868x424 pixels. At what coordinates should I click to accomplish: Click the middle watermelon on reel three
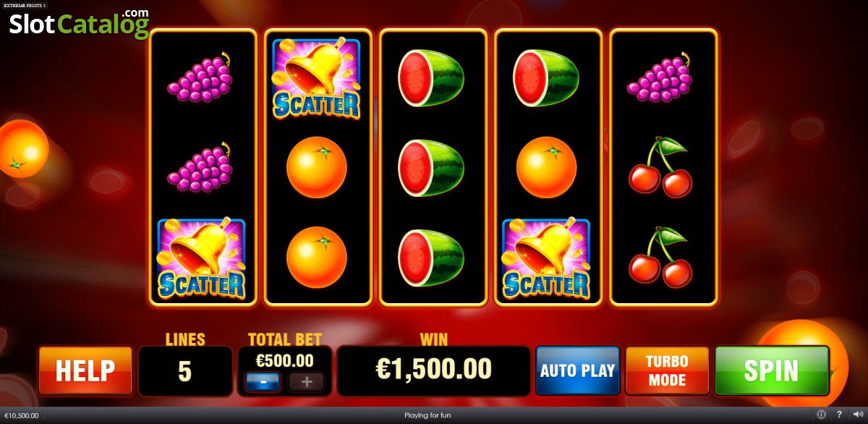point(431,168)
